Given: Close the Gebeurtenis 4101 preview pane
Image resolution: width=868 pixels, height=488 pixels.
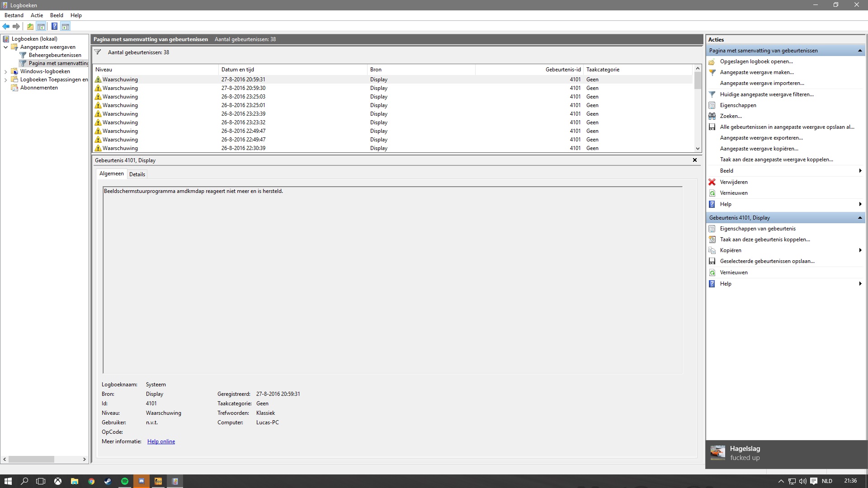Looking at the screenshot, I should pos(695,160).
